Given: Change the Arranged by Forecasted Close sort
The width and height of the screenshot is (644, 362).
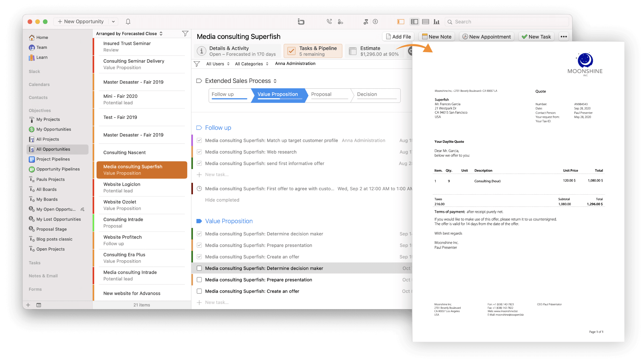Looking at the screenshot, I should click(x=129, y=34).
